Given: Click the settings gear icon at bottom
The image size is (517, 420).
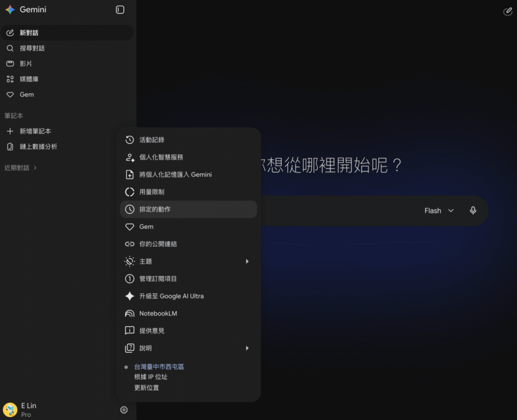Looking at the screenshot, I should [124, 410].
